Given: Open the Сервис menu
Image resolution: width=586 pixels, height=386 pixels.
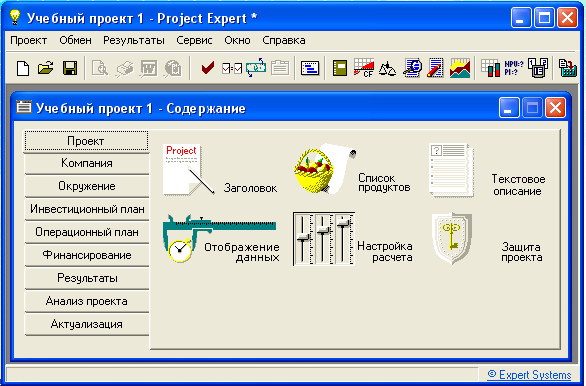Looking at the screenshot, I should [x=194, y=40].
